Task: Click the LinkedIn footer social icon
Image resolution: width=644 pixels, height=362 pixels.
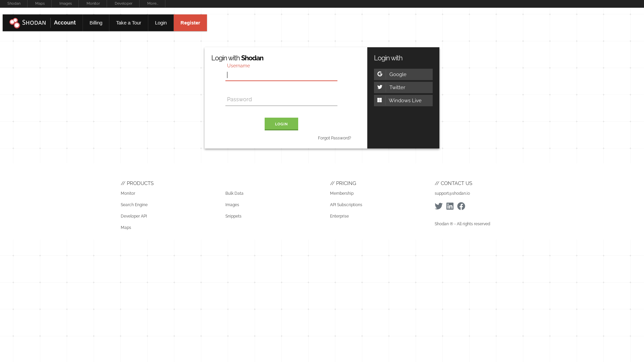Action: pyautogui.click(x=450, y=206)
